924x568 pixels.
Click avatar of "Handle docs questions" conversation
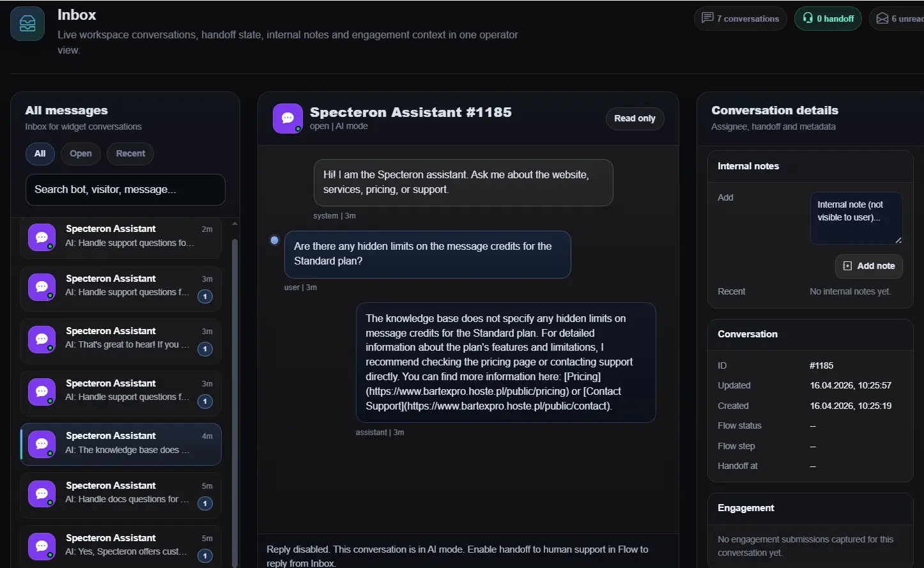(42, 494)
